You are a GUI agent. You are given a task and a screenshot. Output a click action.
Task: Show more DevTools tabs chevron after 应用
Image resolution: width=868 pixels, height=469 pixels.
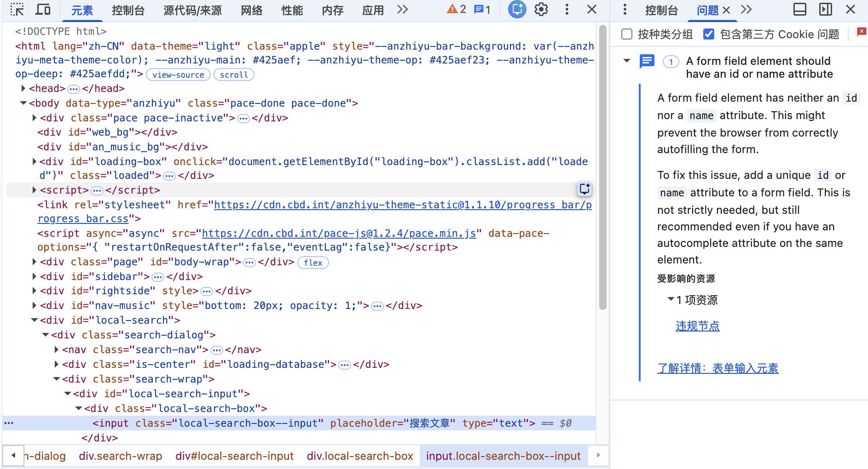pyautogui.click(x=403, y=10)
